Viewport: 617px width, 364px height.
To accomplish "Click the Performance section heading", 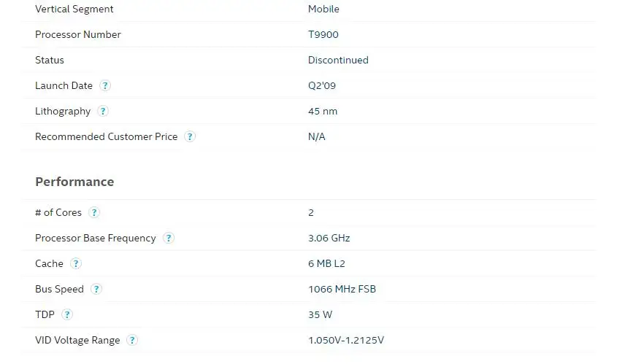I will click(74, 182).
